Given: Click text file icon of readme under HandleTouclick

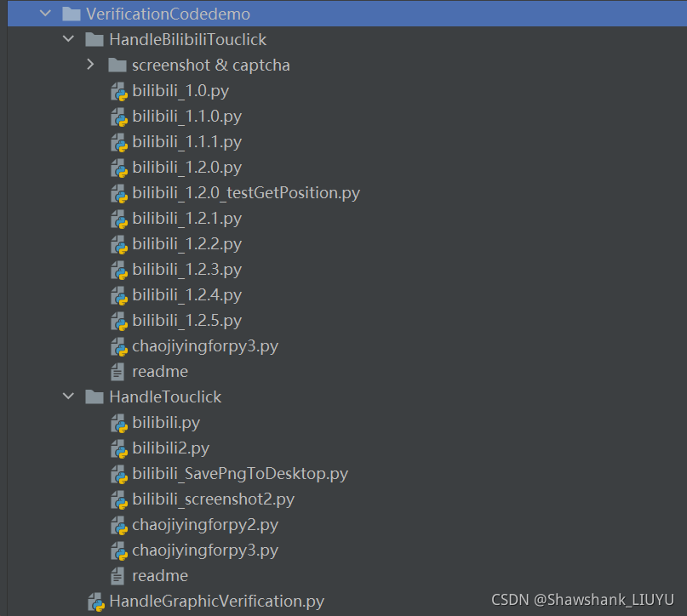Looking at the screenshot, I should click(117, 576).
